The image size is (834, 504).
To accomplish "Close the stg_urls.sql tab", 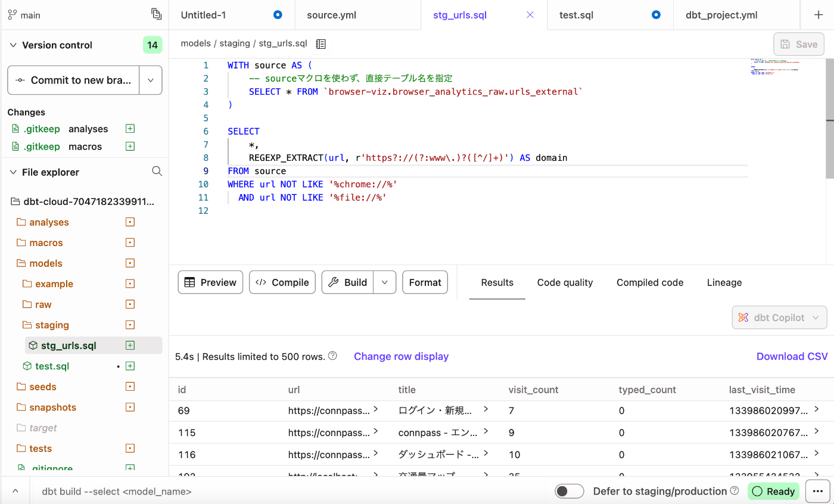I will (530, 15).
